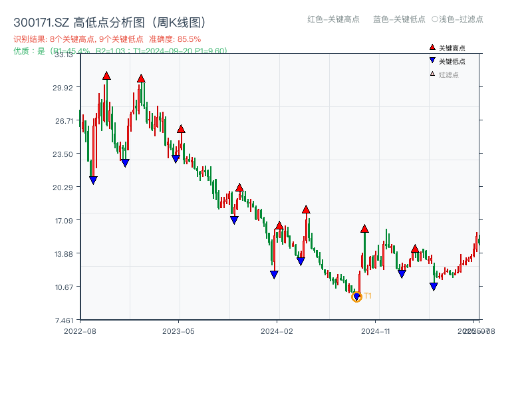Click the 2024-11 date label on the x-axis
This screenshot has width=532, height=399.
pyautogui.click(x=377, y=331)
